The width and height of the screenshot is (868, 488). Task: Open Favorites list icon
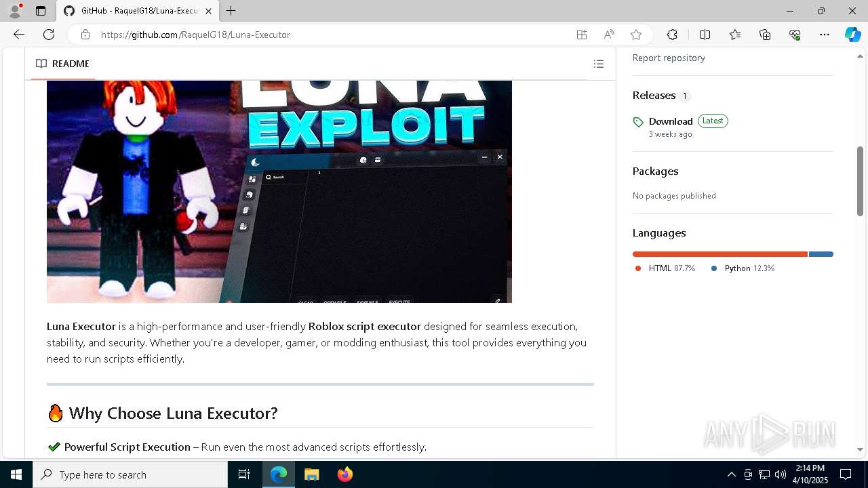735,35
